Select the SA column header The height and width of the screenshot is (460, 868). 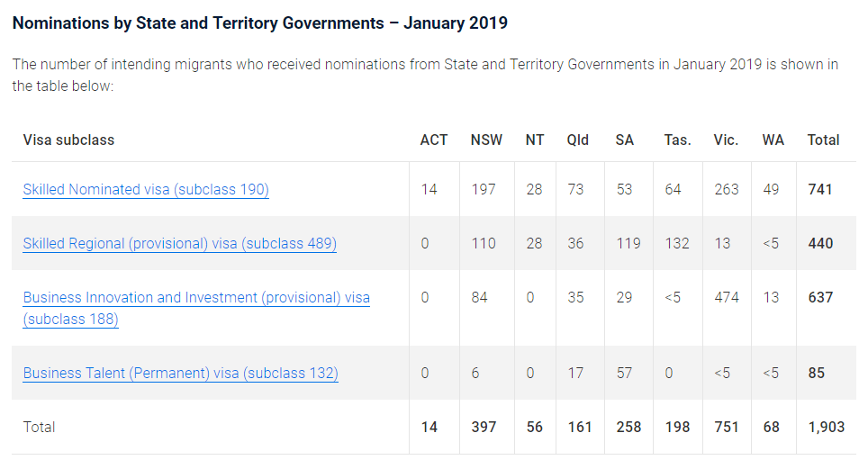pyautogui.click(x=624, y=140)
